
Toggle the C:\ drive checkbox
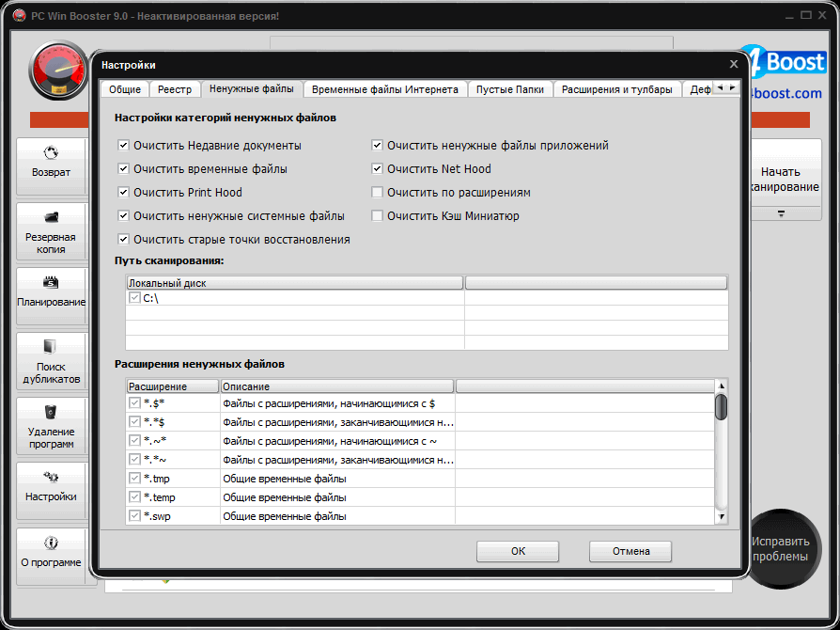pos(134,297)
